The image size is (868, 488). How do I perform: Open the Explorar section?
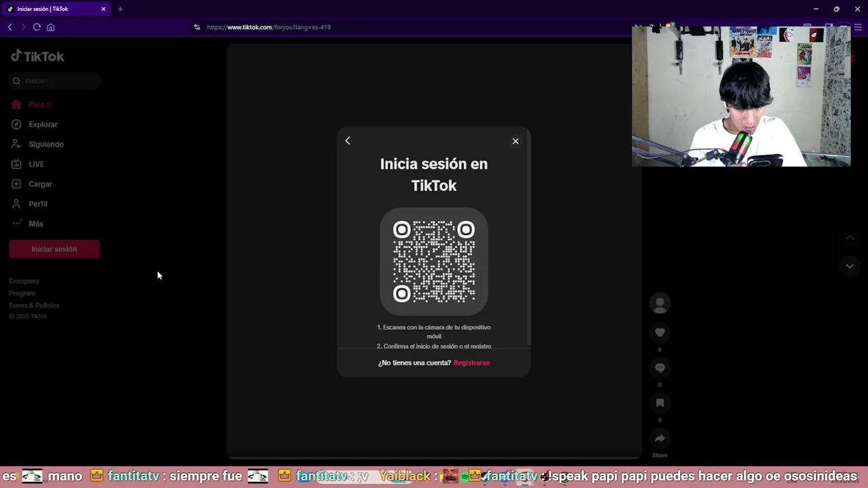(43, 124)
